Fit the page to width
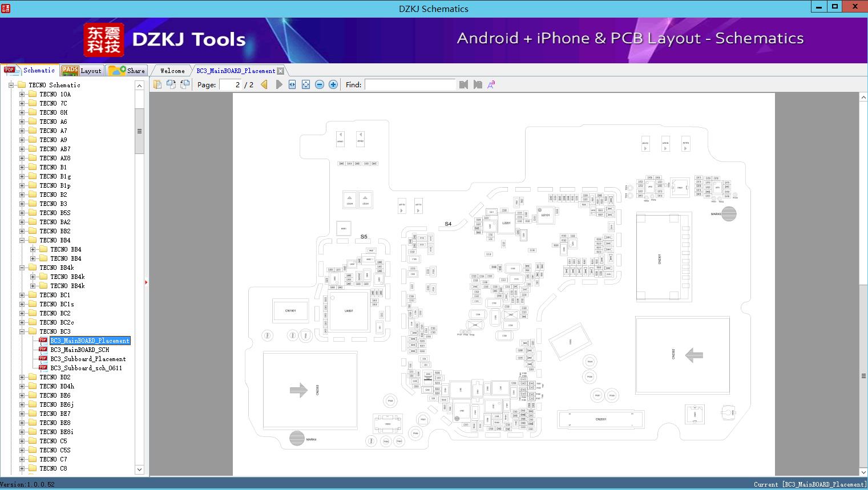Image resolution: width=868 pixels, height=490 pixels. (x=292, y=84)
